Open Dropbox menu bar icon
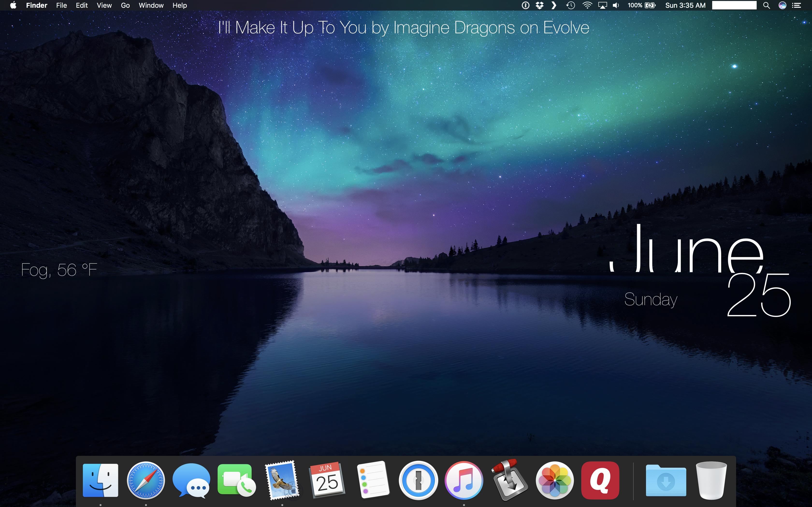The image size is (812, 507). coord(540,5)
